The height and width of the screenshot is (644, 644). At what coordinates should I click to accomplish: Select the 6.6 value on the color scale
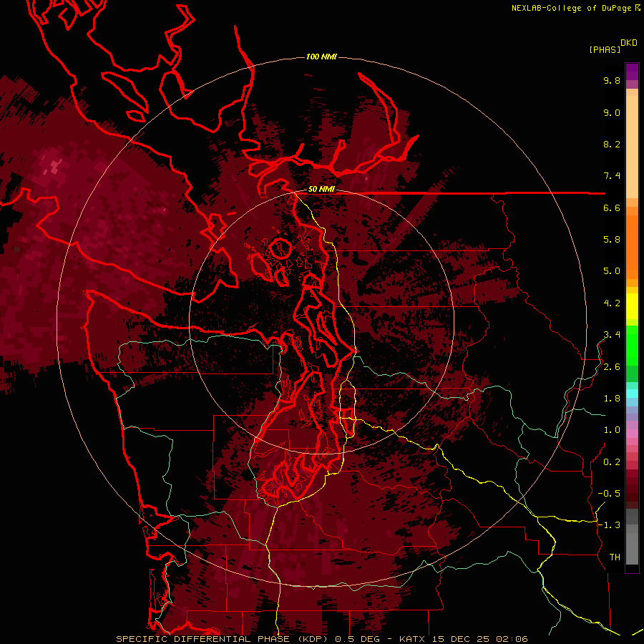(612, 208)
